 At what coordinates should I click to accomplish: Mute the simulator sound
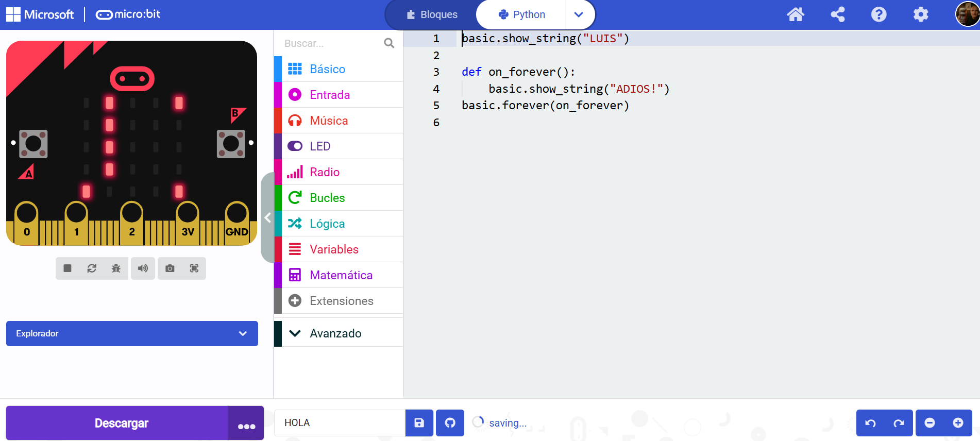[x=143, y=268]
